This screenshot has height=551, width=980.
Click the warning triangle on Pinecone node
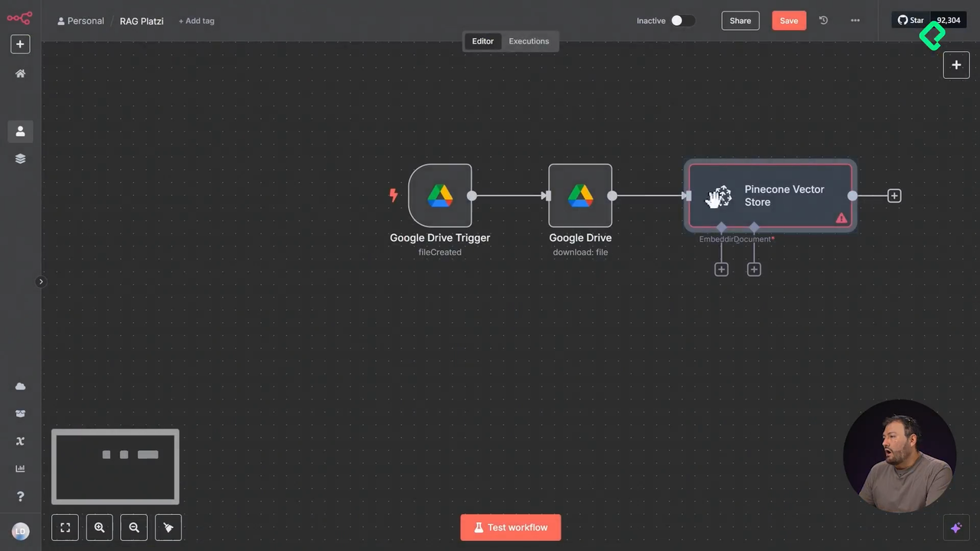pyautogui.click(x=841, y=218)
